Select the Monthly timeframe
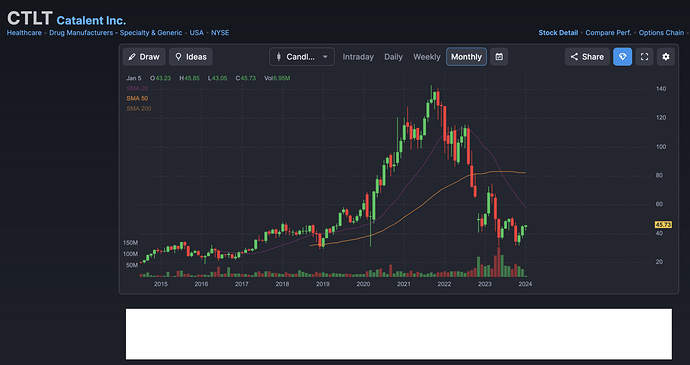This screenshot has width=690, height=365. 466,57
